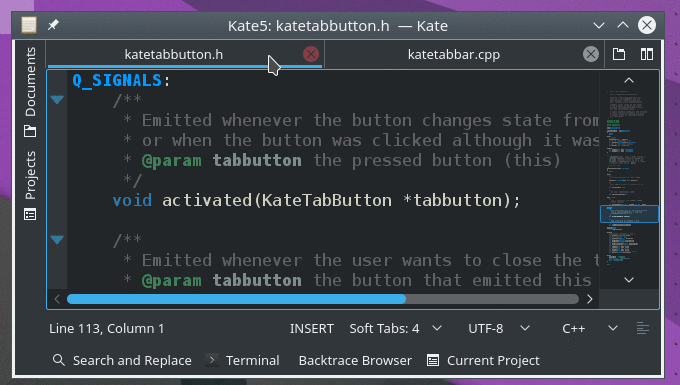The height and width of the screenshot is (385, 680).
Task: Click the magnifier icon beside Search and Replace
Action: [x=59, y=360]
